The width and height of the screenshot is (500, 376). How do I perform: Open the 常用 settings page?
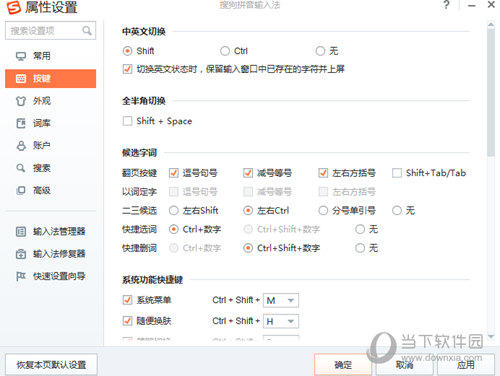click(51, 56)
